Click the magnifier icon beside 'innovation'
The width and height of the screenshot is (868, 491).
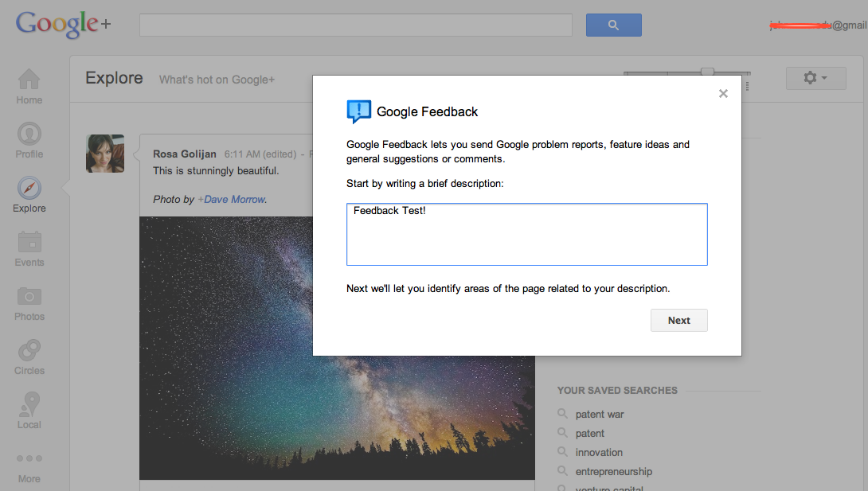click(562, 452)
